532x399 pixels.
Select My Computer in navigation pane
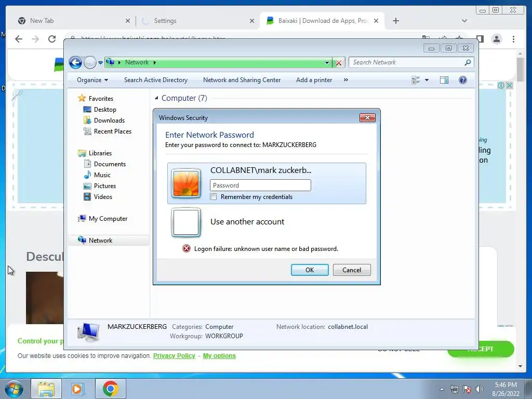(x=108, y=219)
